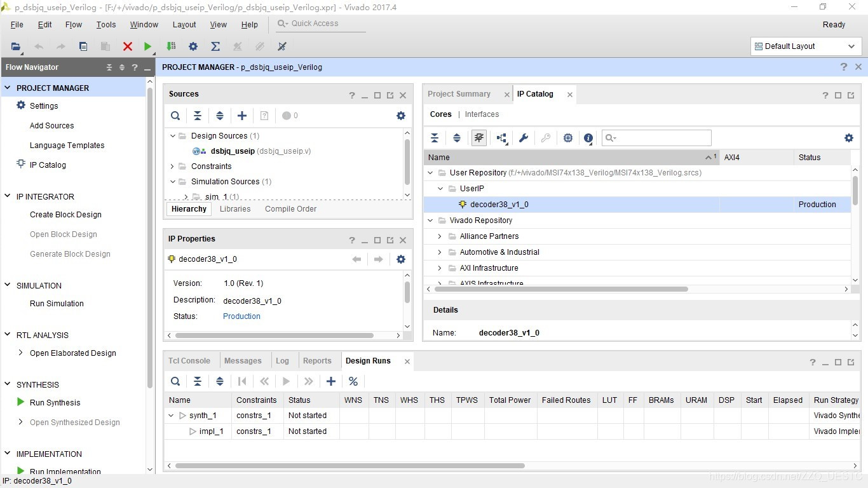Open IP Catalog settings gear
868x488 pixels.
click(x=849, y=138)
